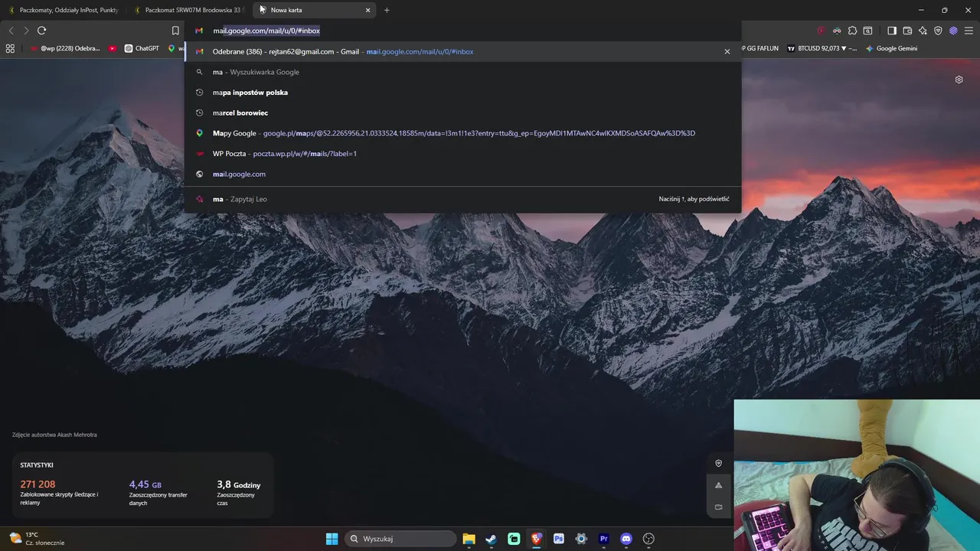980x551 pixels.
Task: Go back with the browser back arrow
Action: coord(11,31)
